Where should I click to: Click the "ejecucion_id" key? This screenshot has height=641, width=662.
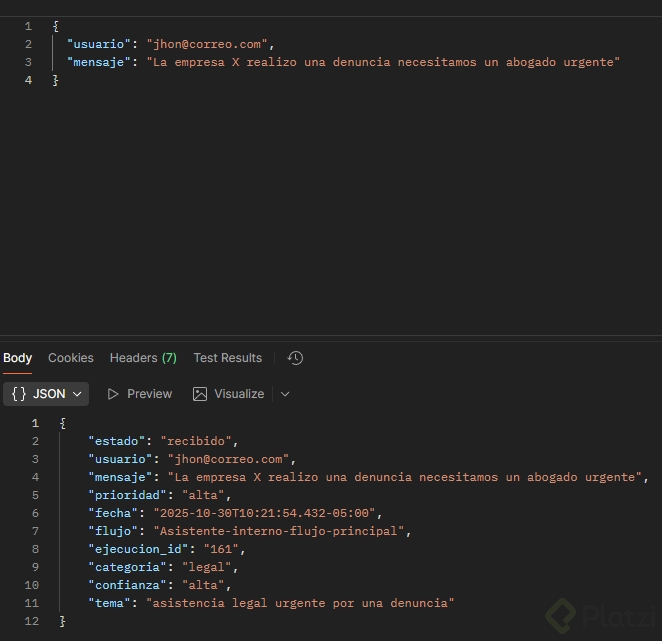tap(138, 549)
